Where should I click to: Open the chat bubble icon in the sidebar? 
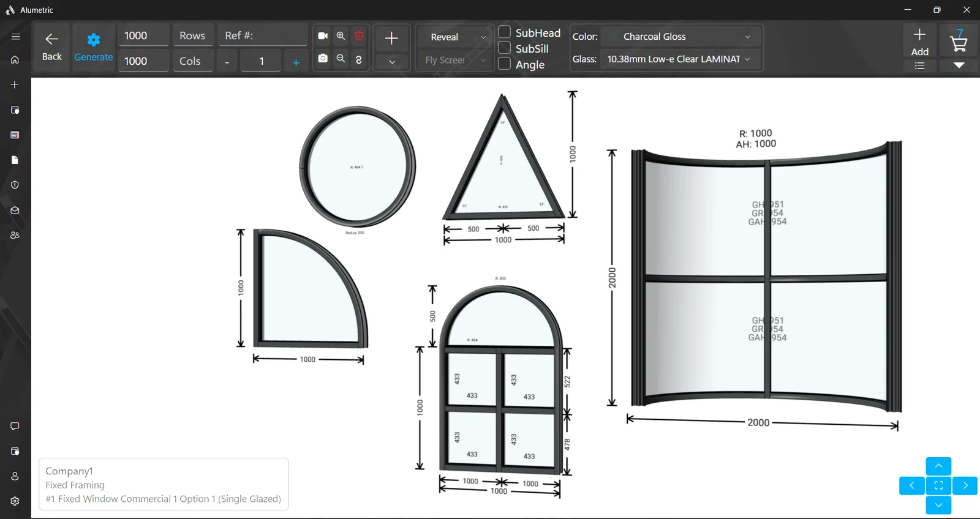pos(15,426)
